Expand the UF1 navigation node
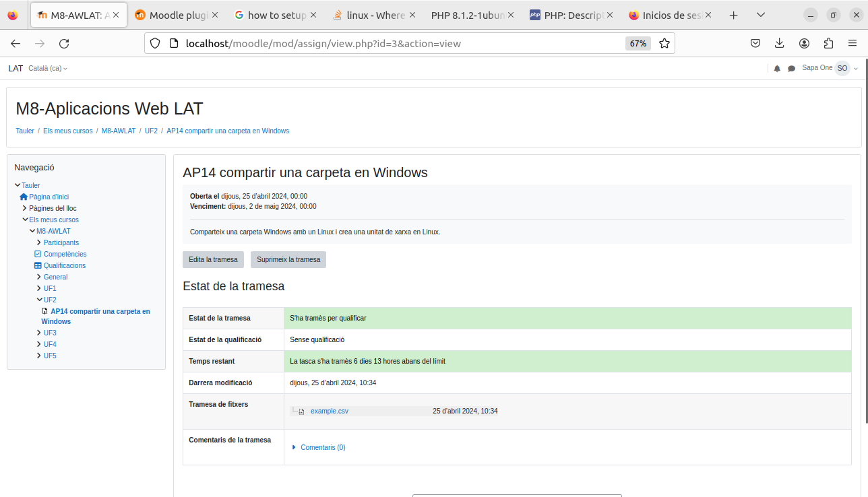The image size is (868, 497). coord(39,288)
